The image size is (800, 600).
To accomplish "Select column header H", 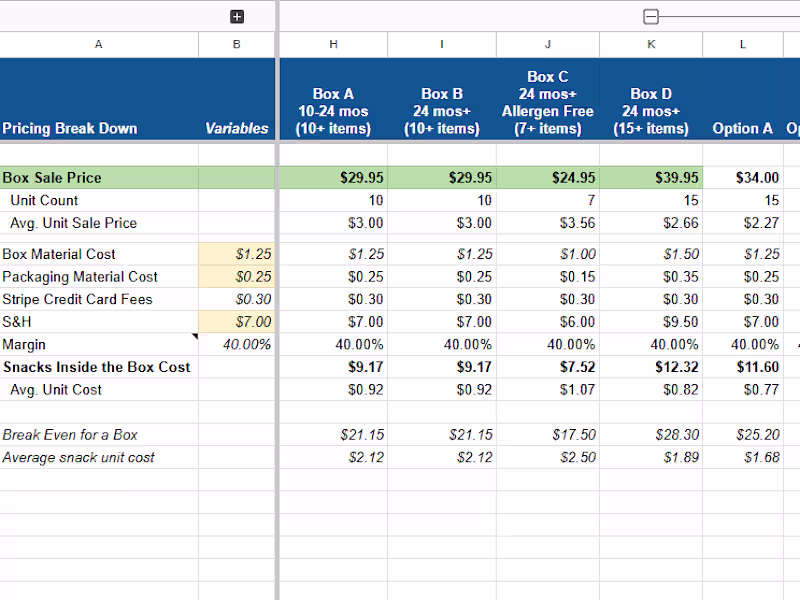I will (333, 44).
